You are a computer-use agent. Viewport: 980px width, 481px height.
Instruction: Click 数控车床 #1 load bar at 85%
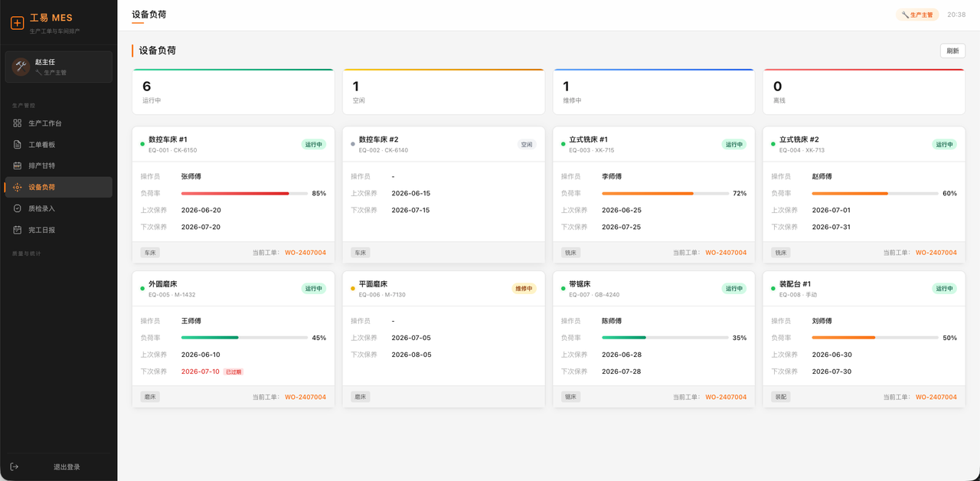point(244,194)
